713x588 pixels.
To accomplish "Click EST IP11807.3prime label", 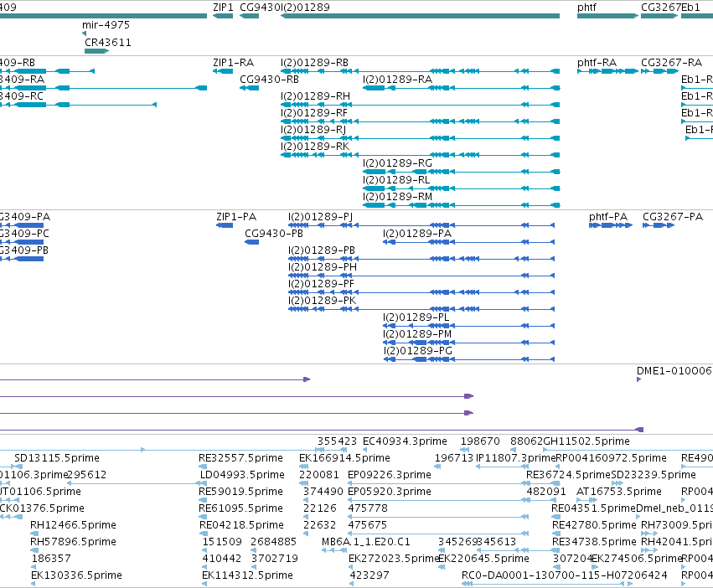I will click(515, 458).
